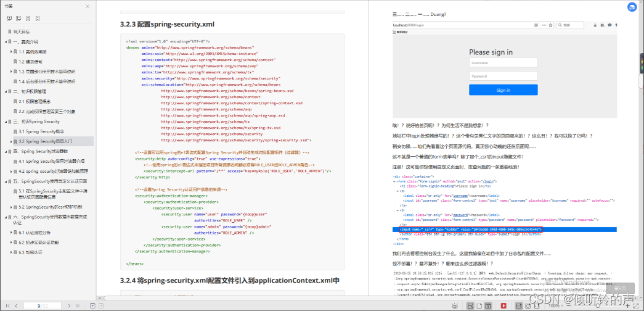644x311 pixels.
Task: Enable continuous page scrolling view
Action: coord(471,305)
